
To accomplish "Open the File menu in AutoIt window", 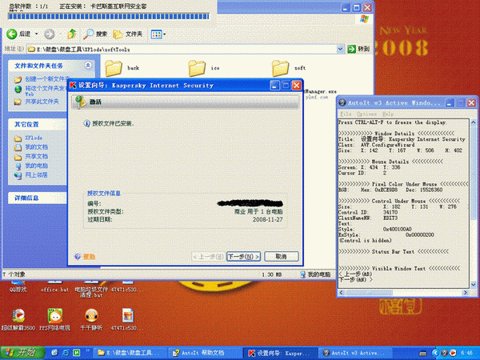I will click(x=345, y=114).
